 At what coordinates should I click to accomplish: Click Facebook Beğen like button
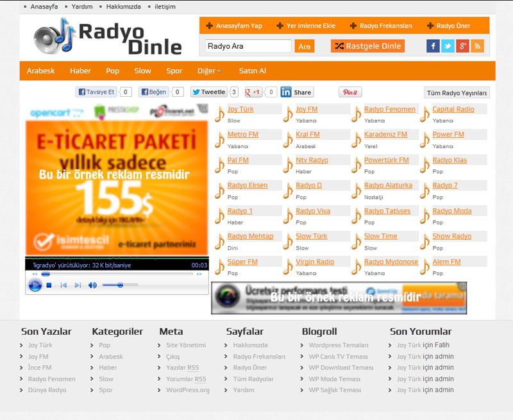coord(154,92)
